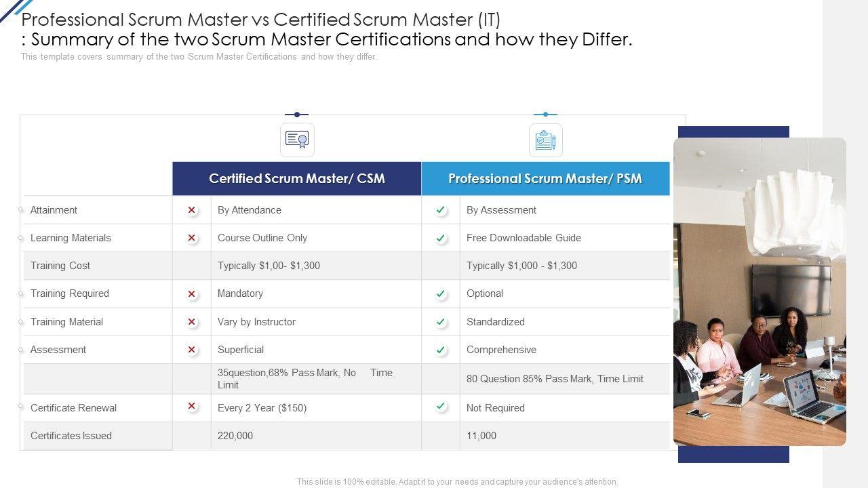This screenshot has height=488, width=868.
Task: Click the green check beside Not Required
Action: [x=441, y=406]
